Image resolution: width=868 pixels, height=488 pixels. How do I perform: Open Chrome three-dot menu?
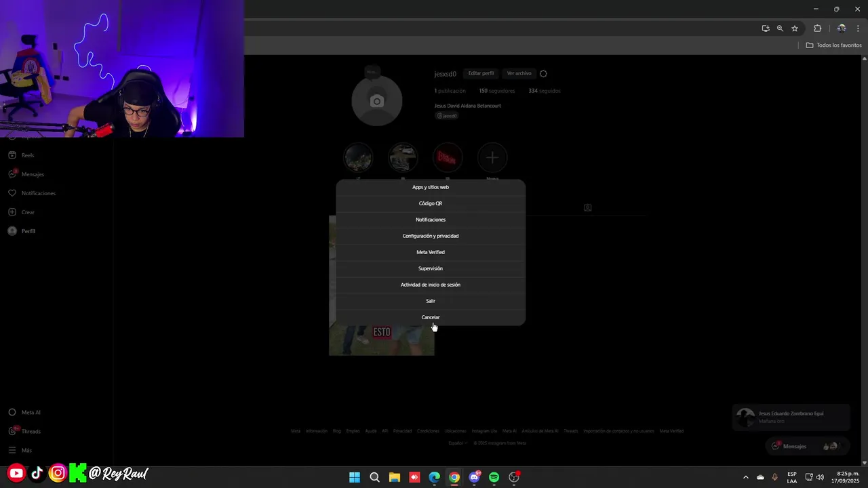coord(858,28)
